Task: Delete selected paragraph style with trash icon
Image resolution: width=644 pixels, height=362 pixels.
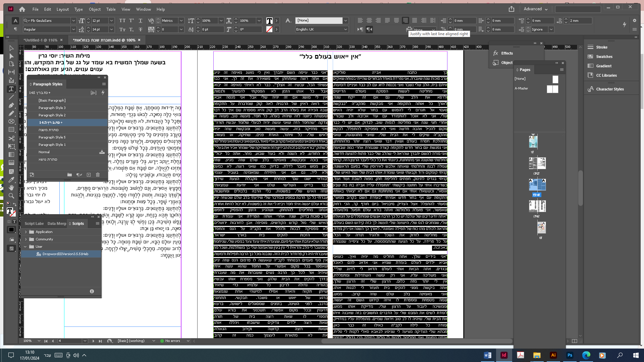Action: tap(98, 175)
